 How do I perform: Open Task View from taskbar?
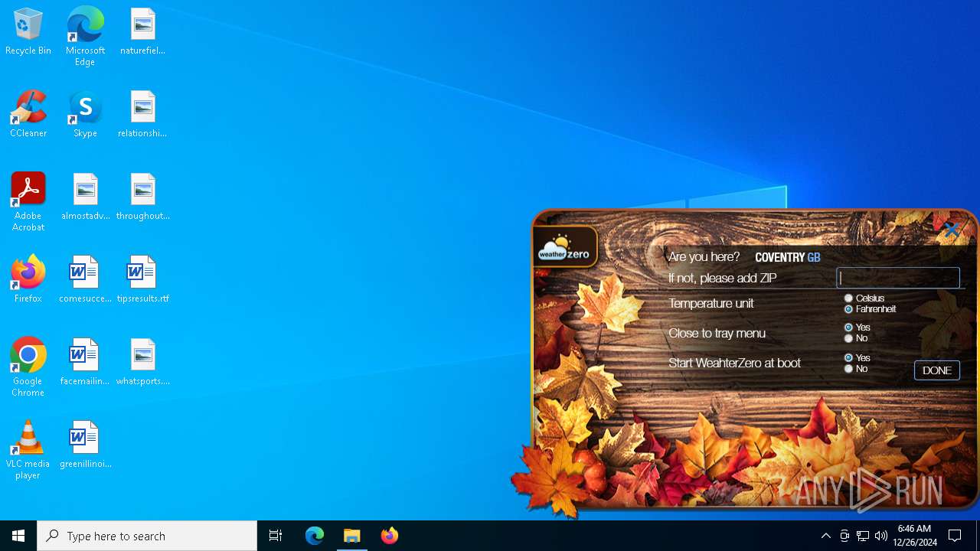276,536
